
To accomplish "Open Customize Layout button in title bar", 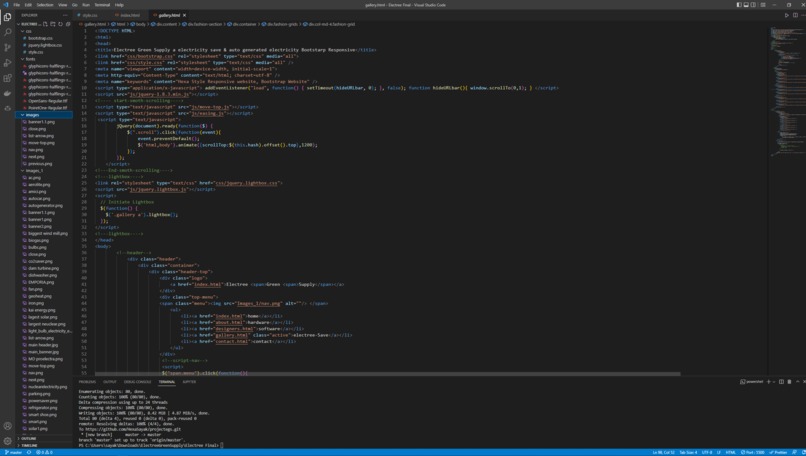I will [763, 5].
